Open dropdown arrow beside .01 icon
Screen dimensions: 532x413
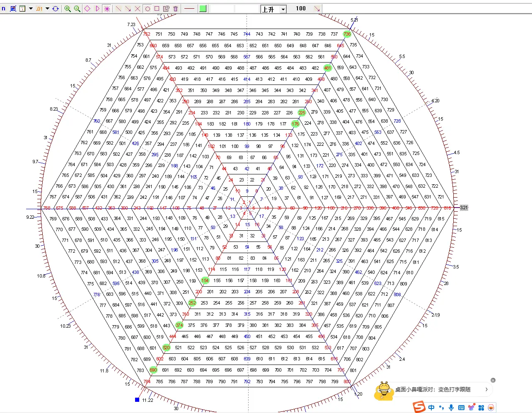(47, 8)
